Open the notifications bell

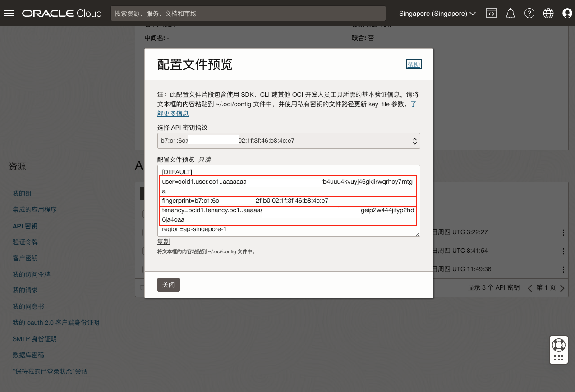(510, 14)
